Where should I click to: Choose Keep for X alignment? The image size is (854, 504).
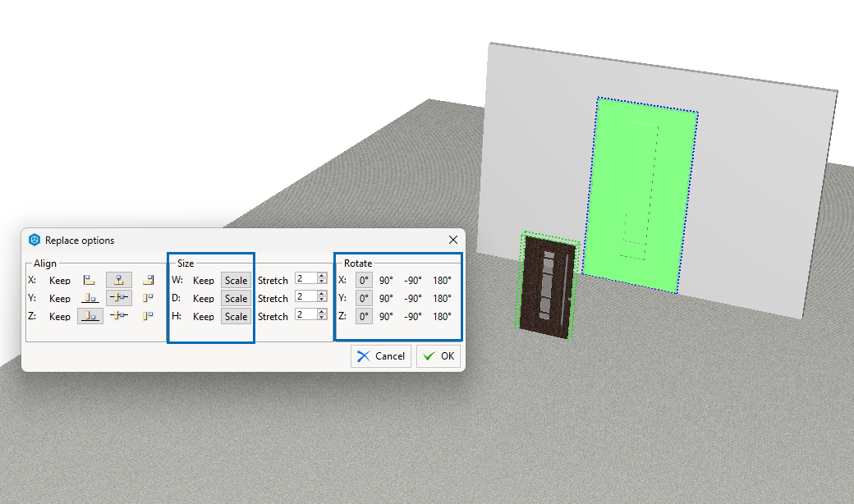pyautogui.click(x=60, y=280)
